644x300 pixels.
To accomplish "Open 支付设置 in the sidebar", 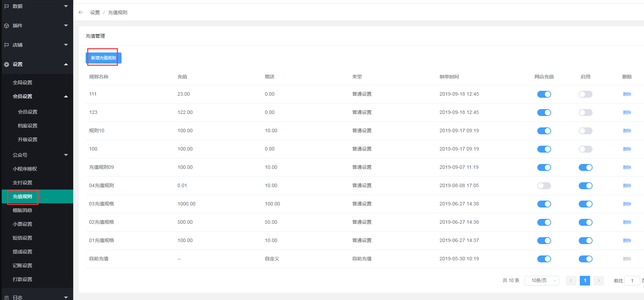I will 22,183.
